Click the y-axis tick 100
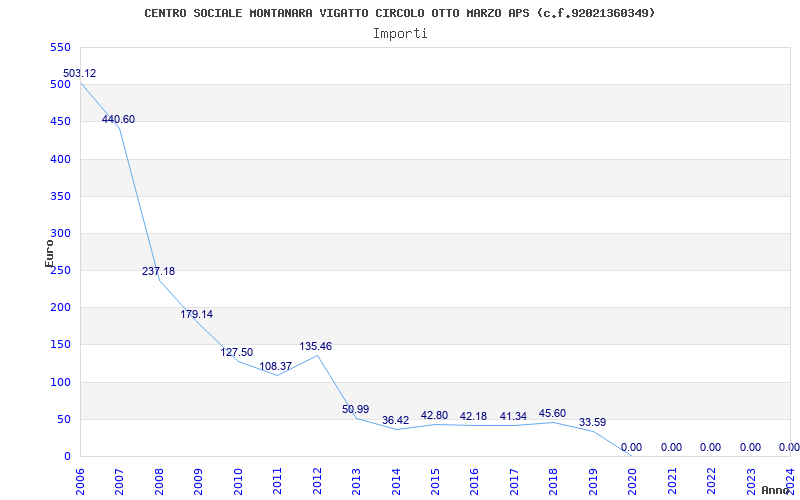The height and width of the screenshot is (500, 800). pyautogui.click(x=60, y=382)
